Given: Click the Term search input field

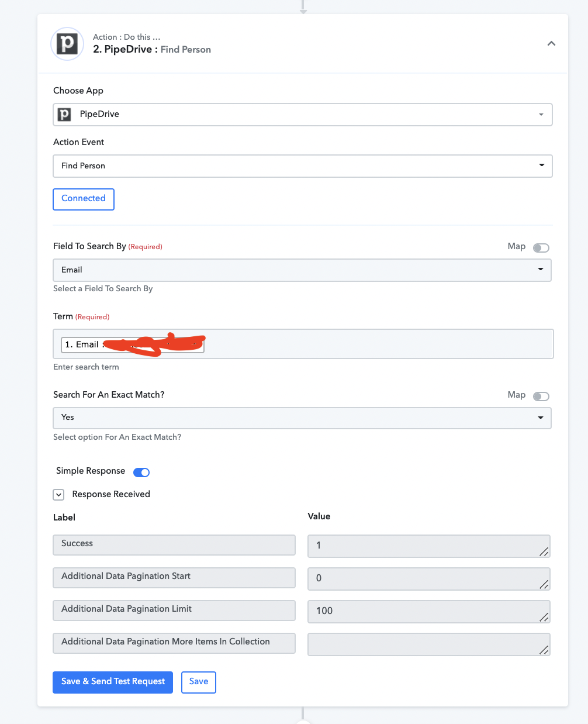Looking at the screenshot, I should pos(303,344).
